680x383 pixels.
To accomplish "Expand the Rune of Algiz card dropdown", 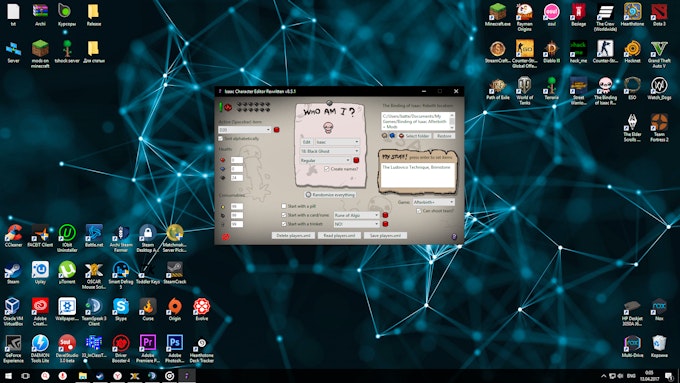I will click(x=356, y=215).
